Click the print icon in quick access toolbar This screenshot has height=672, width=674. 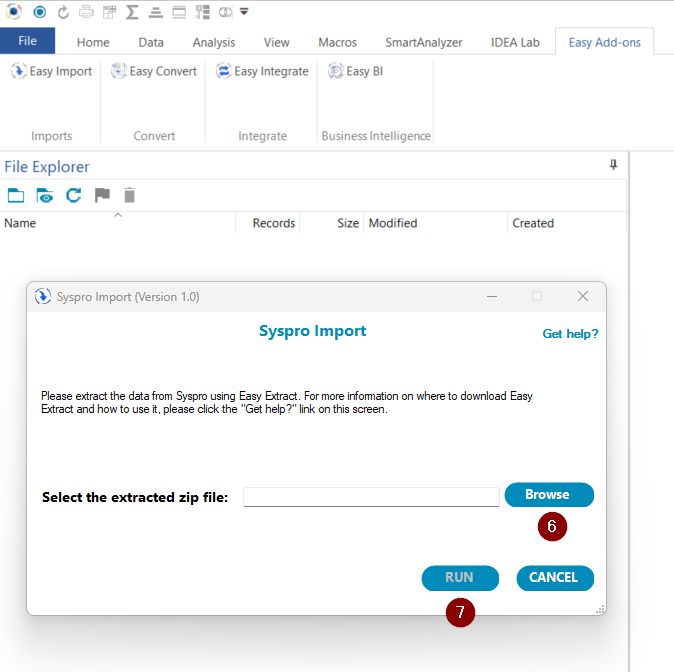86,12
